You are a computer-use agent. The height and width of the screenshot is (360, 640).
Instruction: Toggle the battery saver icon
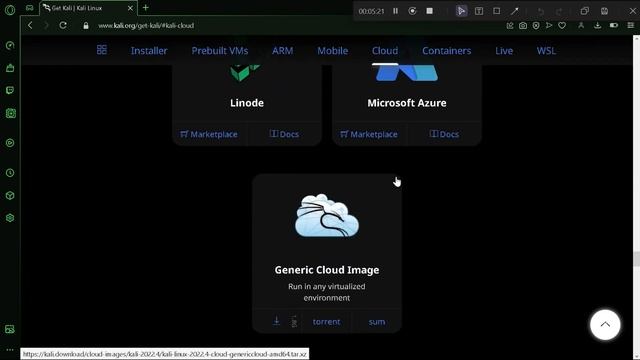(614, 25)
